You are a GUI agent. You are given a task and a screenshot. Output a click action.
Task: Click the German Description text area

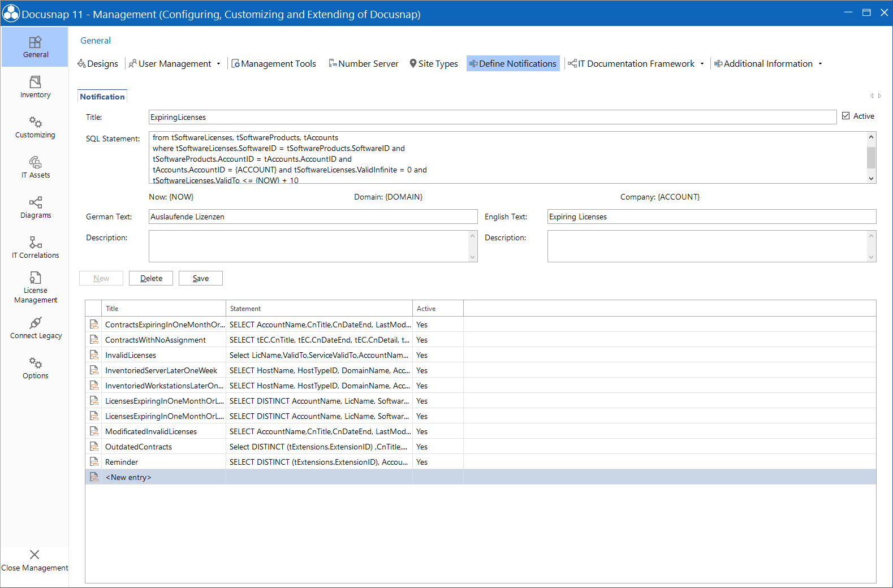point(309,246)
